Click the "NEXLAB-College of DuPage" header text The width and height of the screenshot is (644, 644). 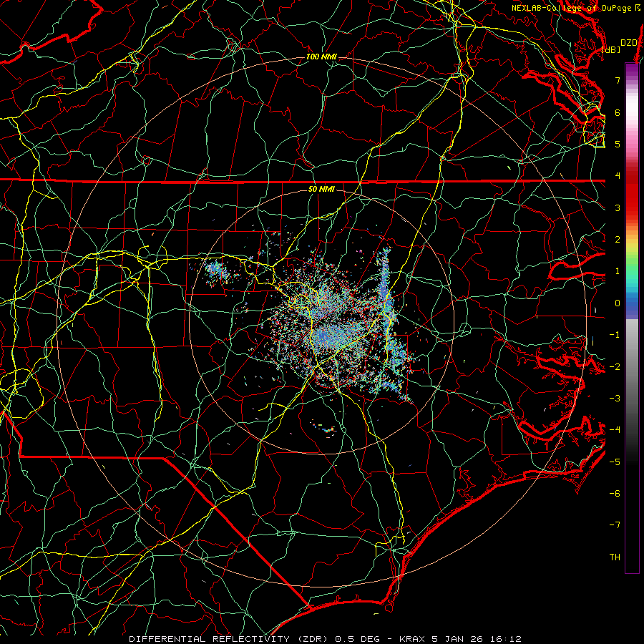[x=571, y=8]
